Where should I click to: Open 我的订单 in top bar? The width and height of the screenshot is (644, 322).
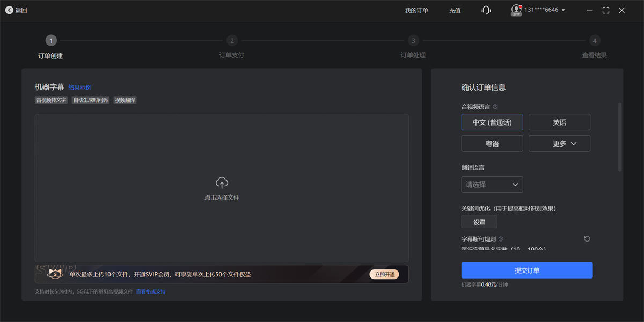[x=416, y=10]
